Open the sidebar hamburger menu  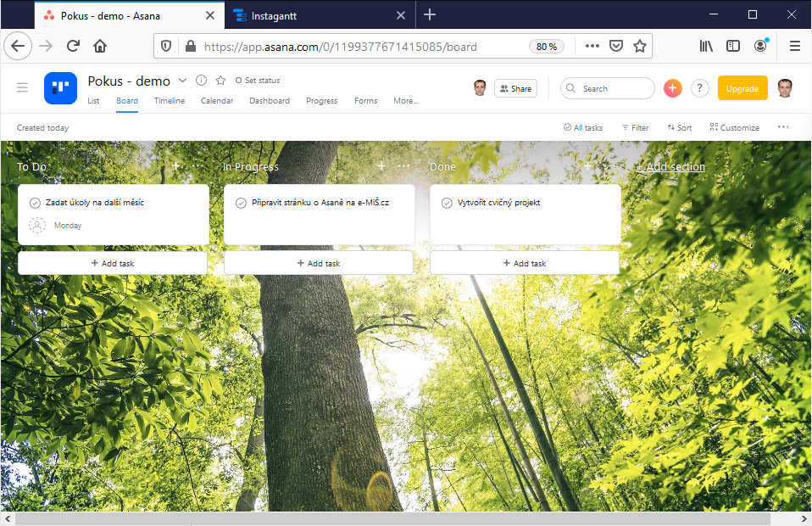click(22, 87)
